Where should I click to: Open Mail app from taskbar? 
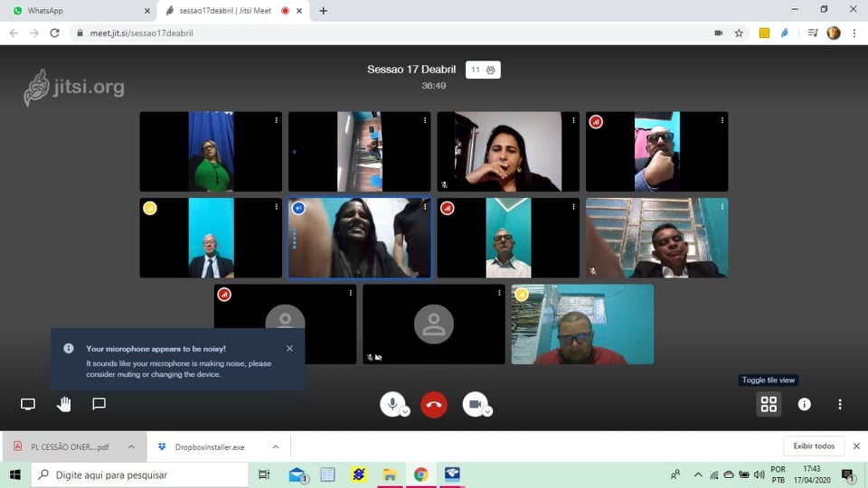(297, 474)
